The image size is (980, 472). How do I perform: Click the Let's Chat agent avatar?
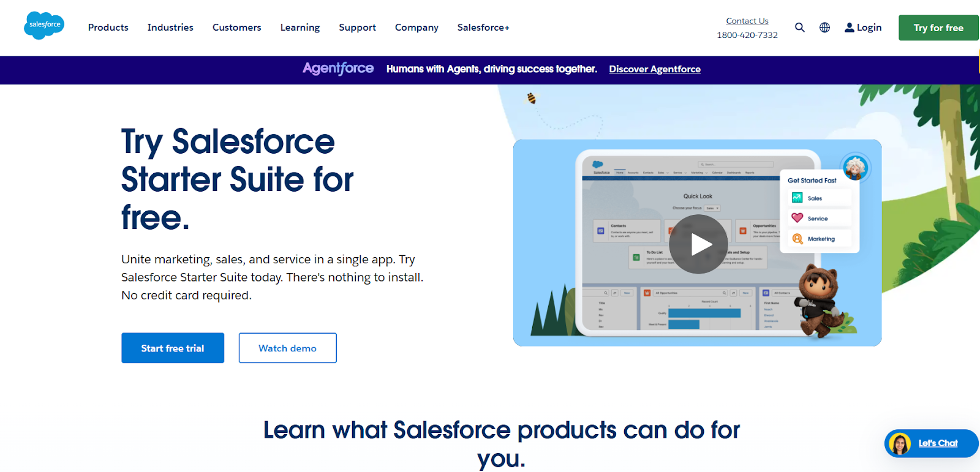click(900, 444)
